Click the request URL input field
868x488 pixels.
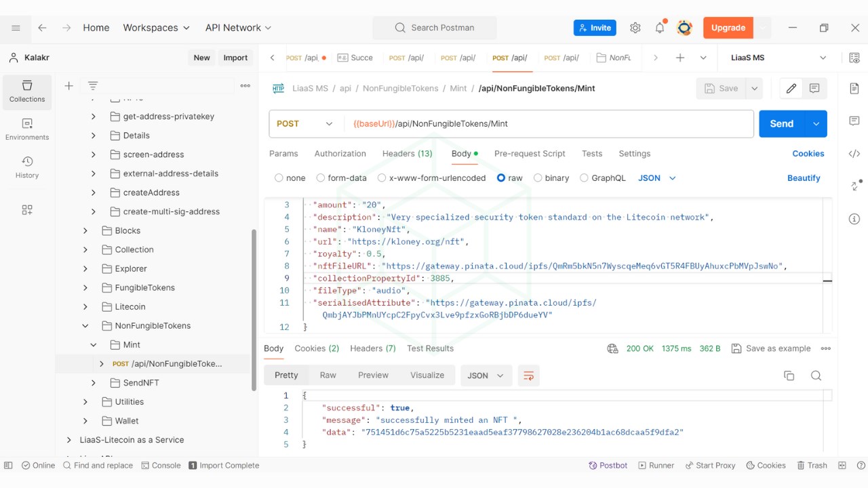(x=548, y=124)
